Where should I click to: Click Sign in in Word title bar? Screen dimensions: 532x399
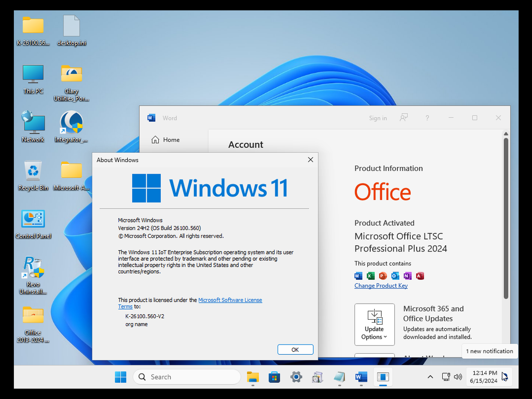pyautogui.click(x=378, y=118)
